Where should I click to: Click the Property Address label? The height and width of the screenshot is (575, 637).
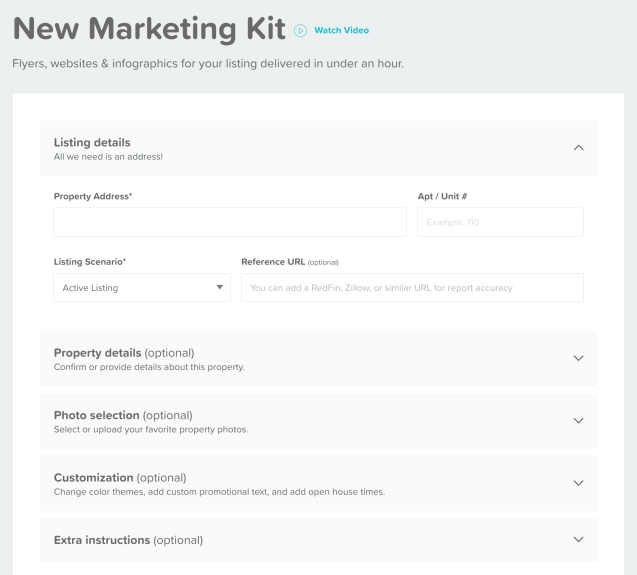pos(93,196)
